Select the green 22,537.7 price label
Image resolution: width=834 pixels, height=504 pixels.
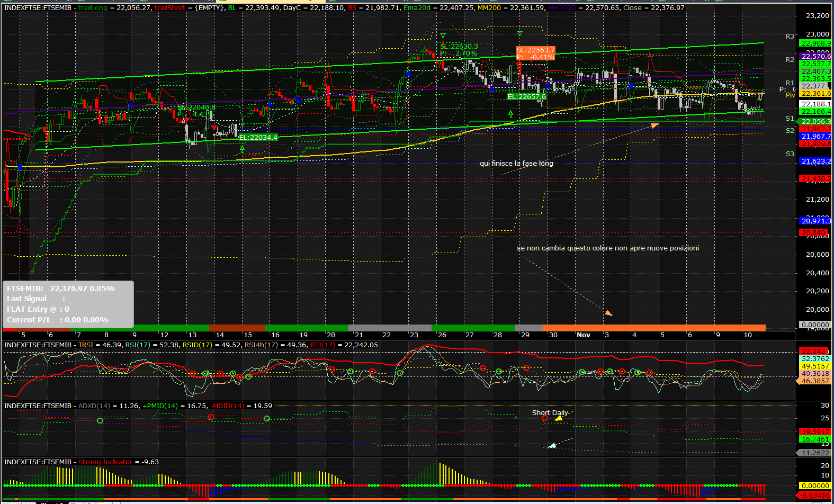(x=815, y=64)
